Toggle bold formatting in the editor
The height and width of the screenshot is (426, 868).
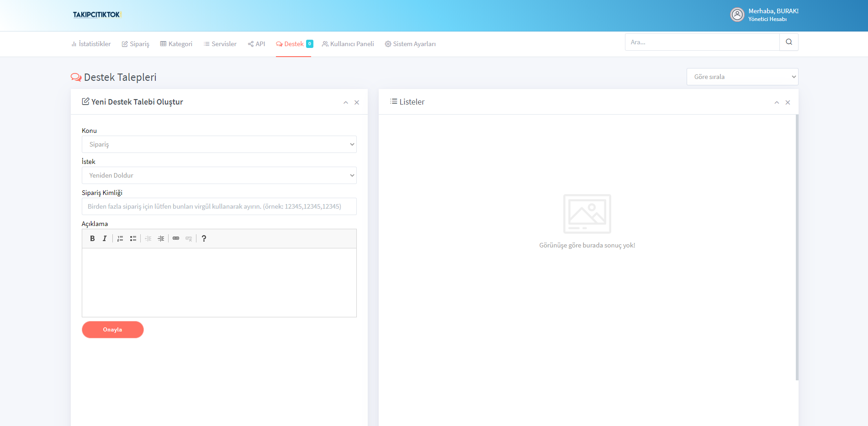92,238
